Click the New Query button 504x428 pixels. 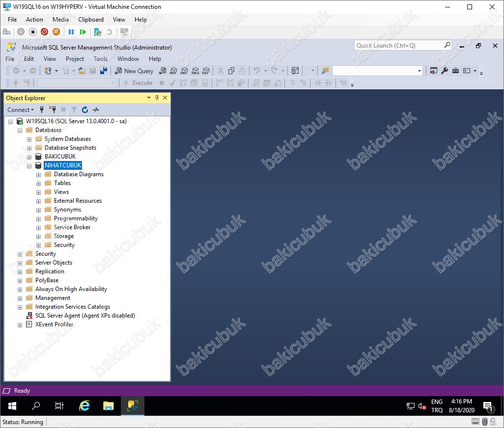pos(135,71)
